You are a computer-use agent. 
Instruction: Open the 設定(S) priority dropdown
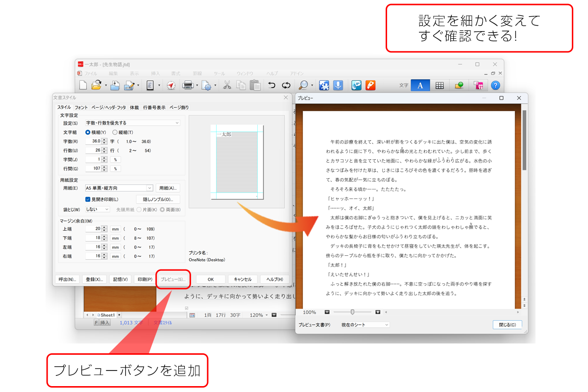[132, 123]
